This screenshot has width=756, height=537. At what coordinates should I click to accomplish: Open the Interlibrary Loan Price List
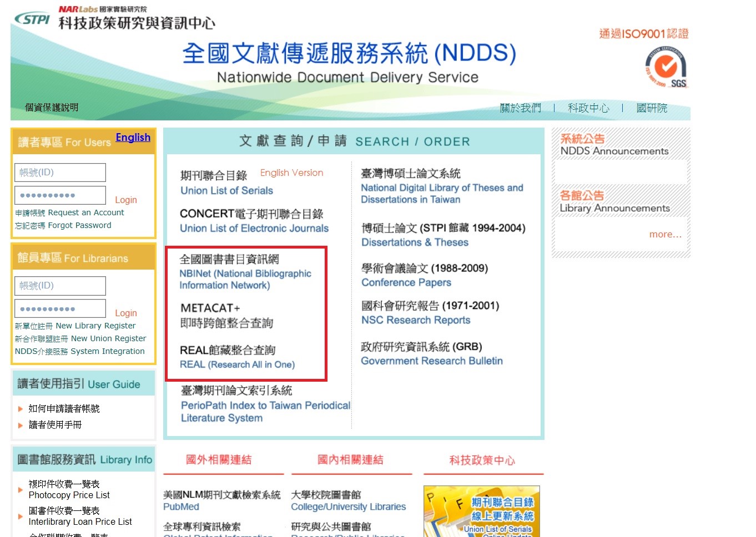80,516
